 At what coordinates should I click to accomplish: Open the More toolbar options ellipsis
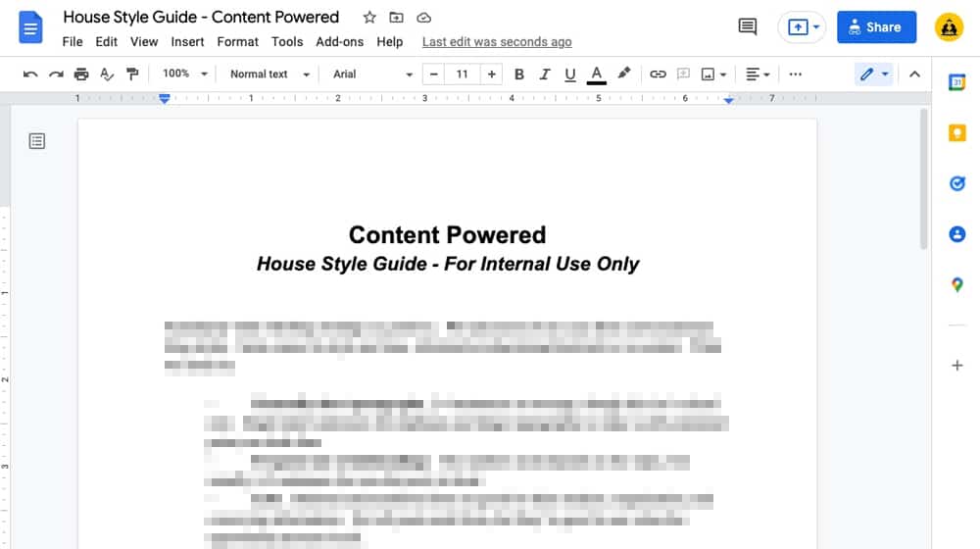point(795,75)
